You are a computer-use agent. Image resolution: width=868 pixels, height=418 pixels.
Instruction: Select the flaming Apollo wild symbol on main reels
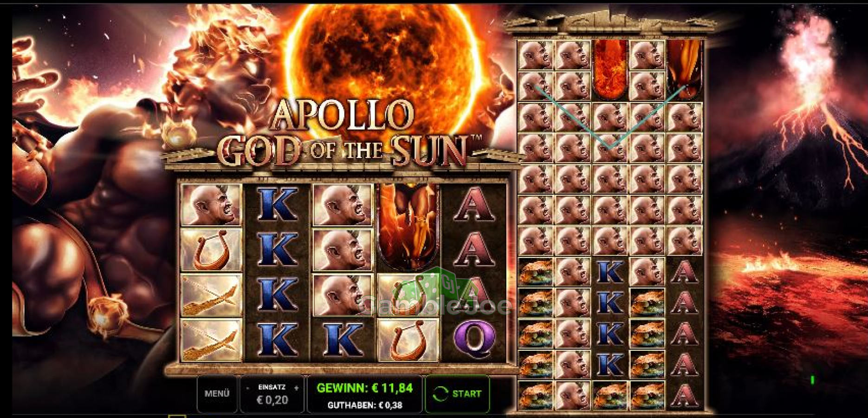(408, 227)
